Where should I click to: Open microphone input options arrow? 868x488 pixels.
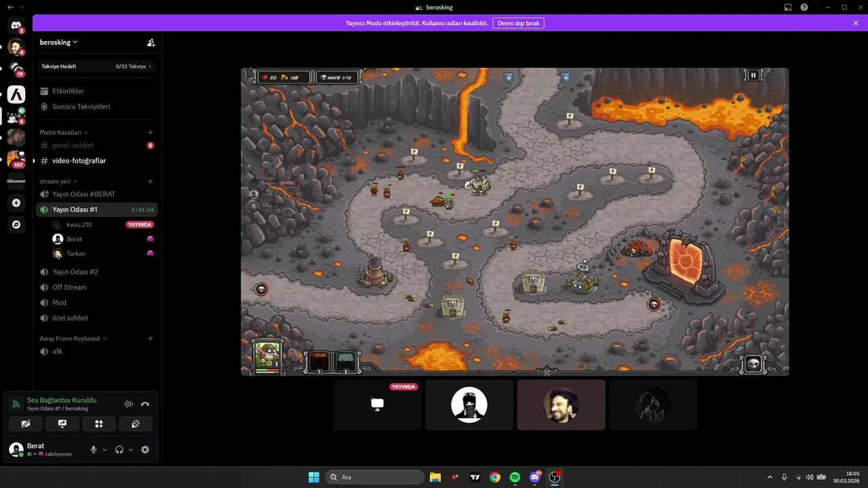coord(105,449)
